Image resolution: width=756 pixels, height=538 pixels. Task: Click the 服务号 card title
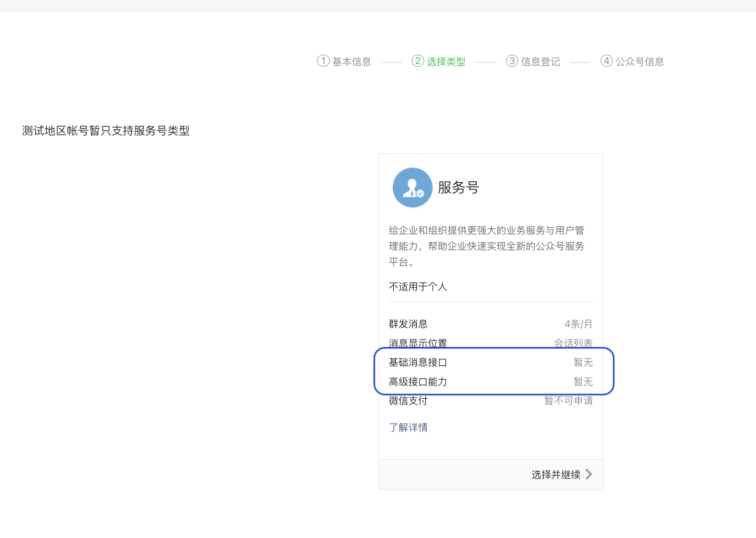pyautogui.click(x=458, y=188)
